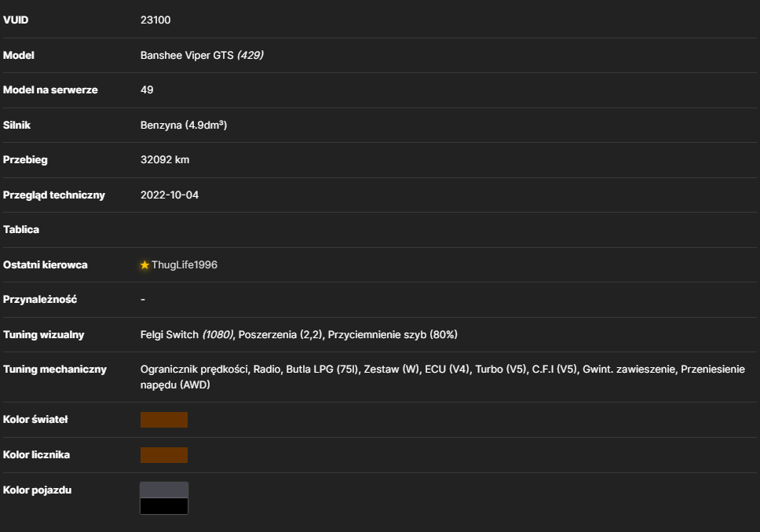Screen dimensions: 760x532
Task: Click the engine value Benzyna (4.9dm³)
Action: pyautogui.click(x=184, y=125)
